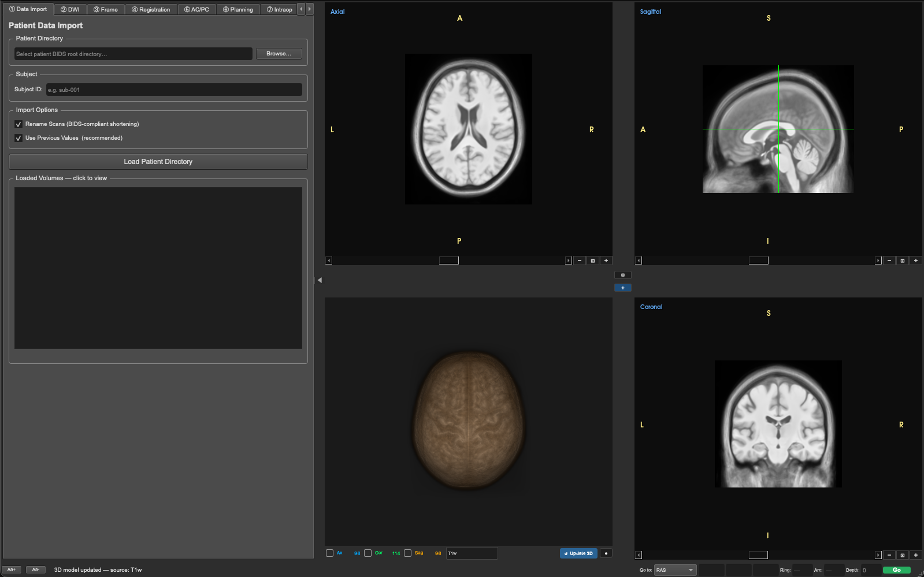Click the "3D model updated — source: T1w" status
924x577 pixels.
(98, 570)
